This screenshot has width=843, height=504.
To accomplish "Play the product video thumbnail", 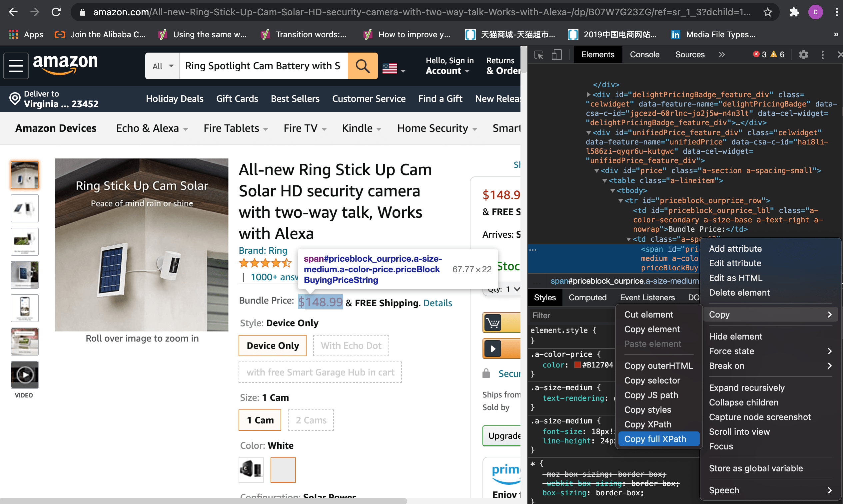I will tap(24, 375).
